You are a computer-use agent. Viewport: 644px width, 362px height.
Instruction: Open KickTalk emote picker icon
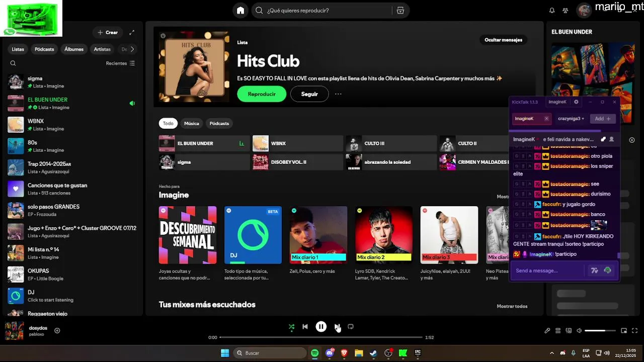pos(594,270)
